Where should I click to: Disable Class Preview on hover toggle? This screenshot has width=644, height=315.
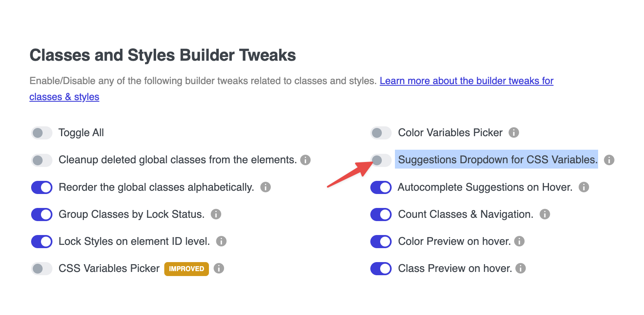pos(381,269)
